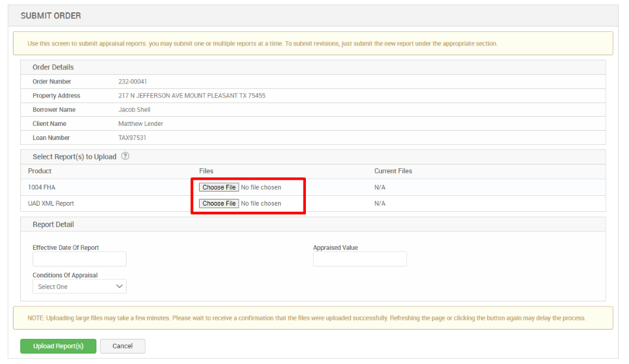Open the Conditions Of Appraisal dropdown

tap(79, 286)
